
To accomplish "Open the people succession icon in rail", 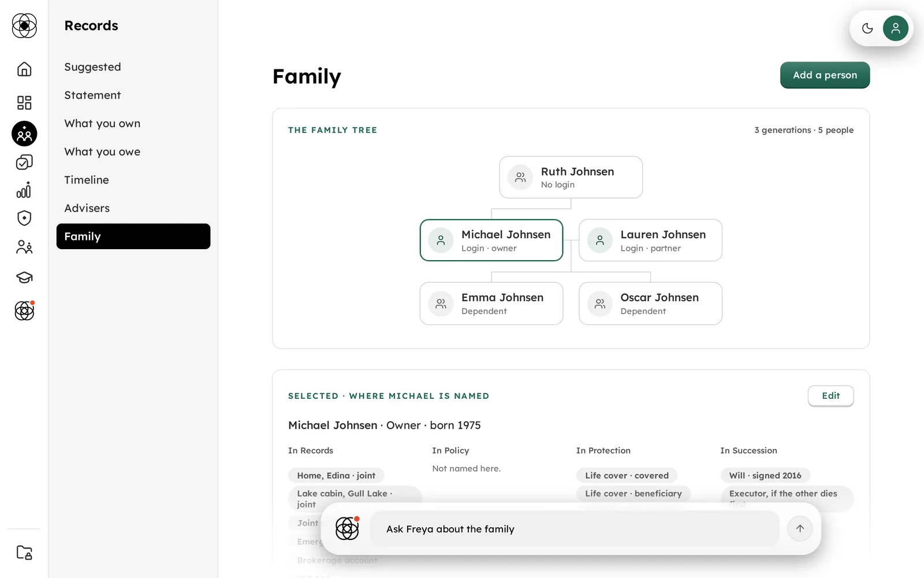I will [24, 247].
